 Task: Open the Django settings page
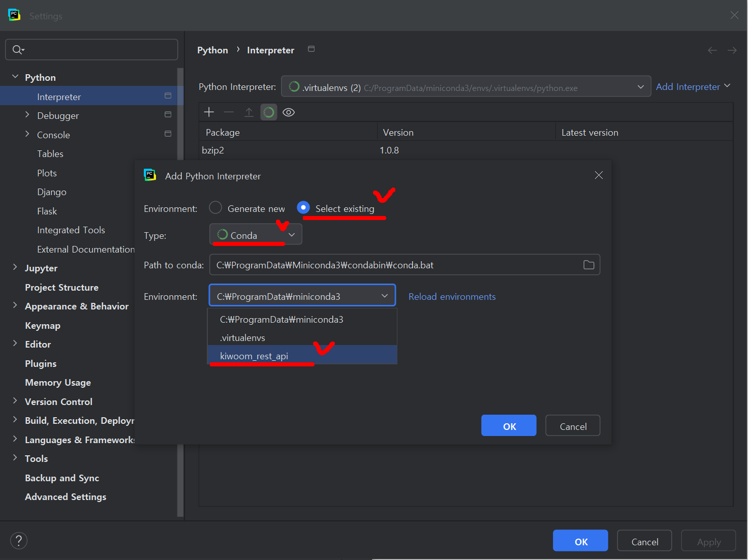(52, 192)
